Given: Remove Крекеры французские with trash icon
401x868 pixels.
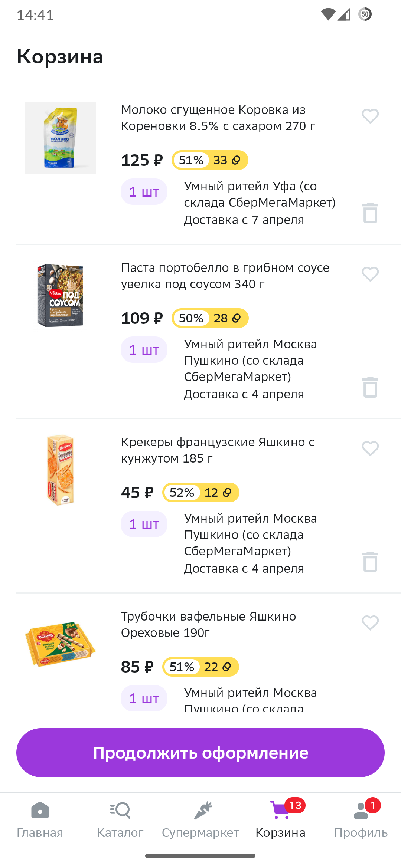Looking at the screenshot, I should (x=370, y=562).
